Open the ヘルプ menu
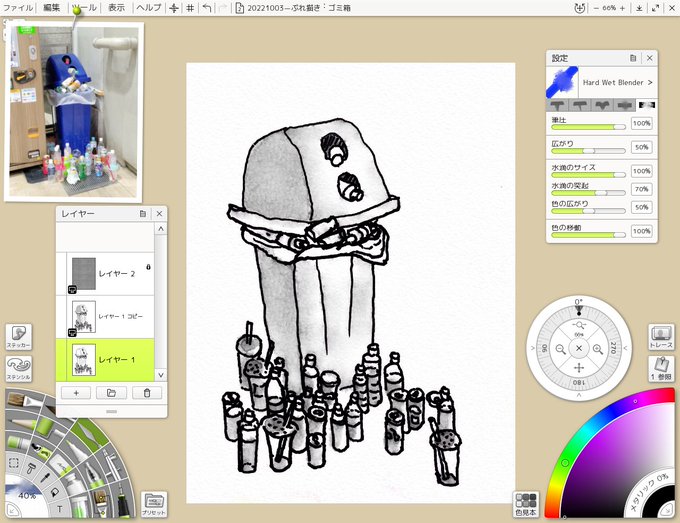Screen dimensions: 680x523 click(x=149, y=8)
